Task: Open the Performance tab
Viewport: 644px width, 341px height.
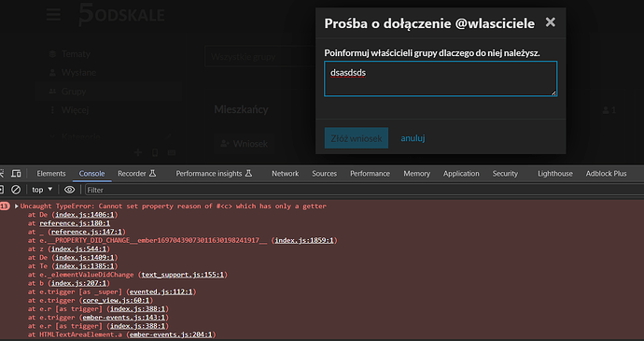Action: point(370,174)
